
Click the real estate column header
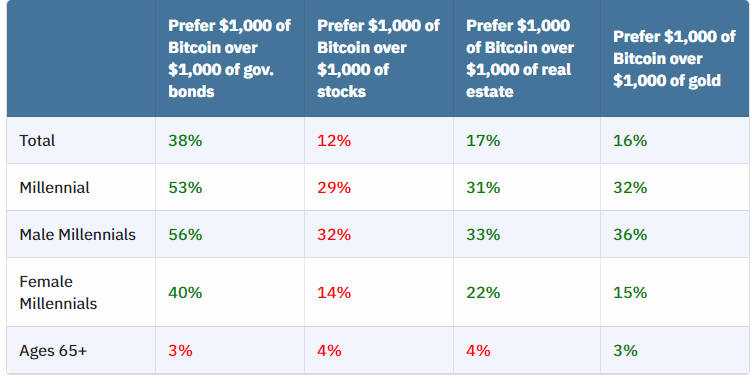(520, 58)
